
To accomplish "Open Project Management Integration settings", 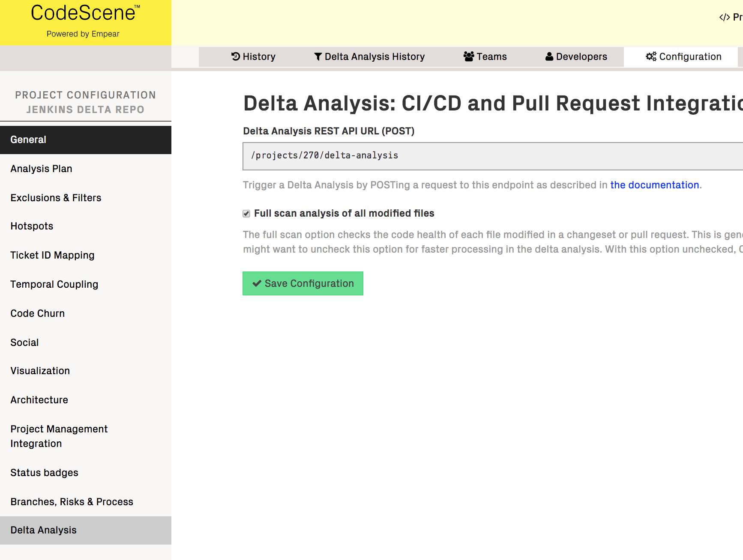I will [x=86, y=436].
